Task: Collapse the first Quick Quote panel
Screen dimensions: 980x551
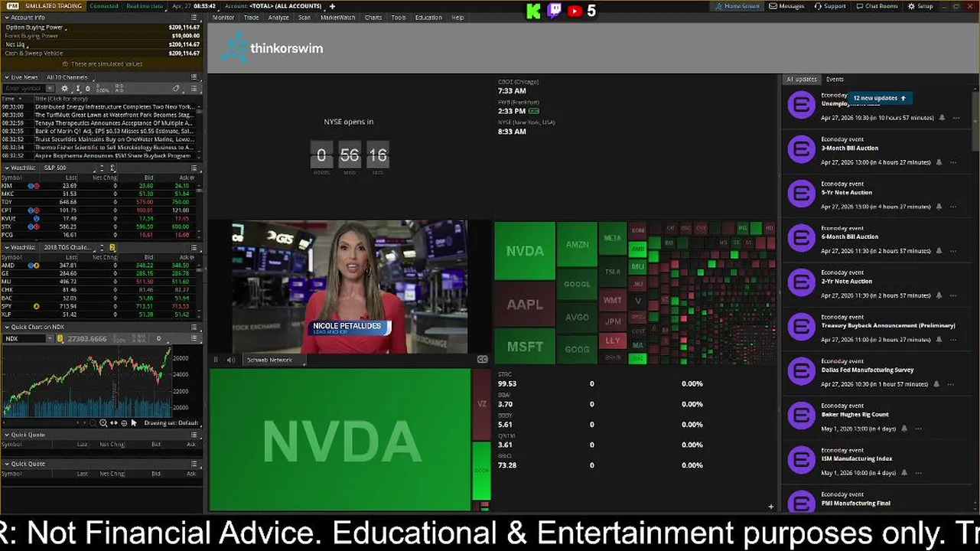Action: pos(7,435)
